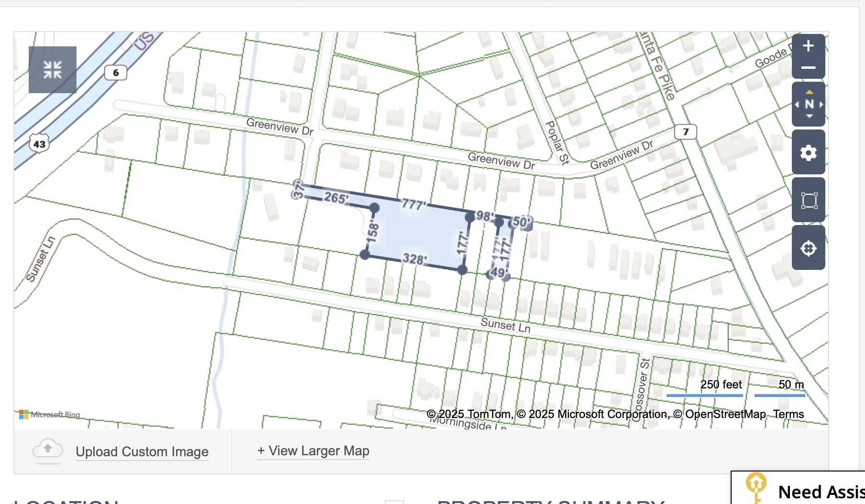This screenshot has height=504, width=865.
Task: Open map settings gear
Action: pos(808,153)
